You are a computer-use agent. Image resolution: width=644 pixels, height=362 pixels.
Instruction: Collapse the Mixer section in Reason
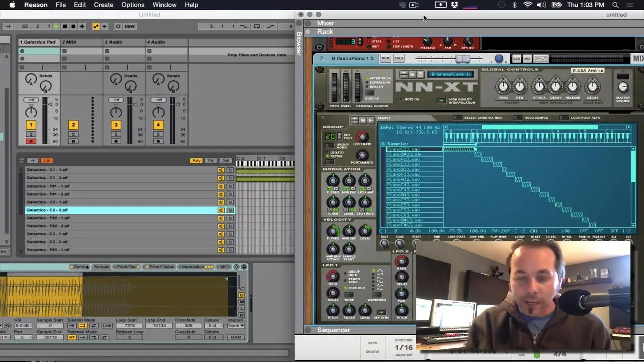[x=308, y=23]
